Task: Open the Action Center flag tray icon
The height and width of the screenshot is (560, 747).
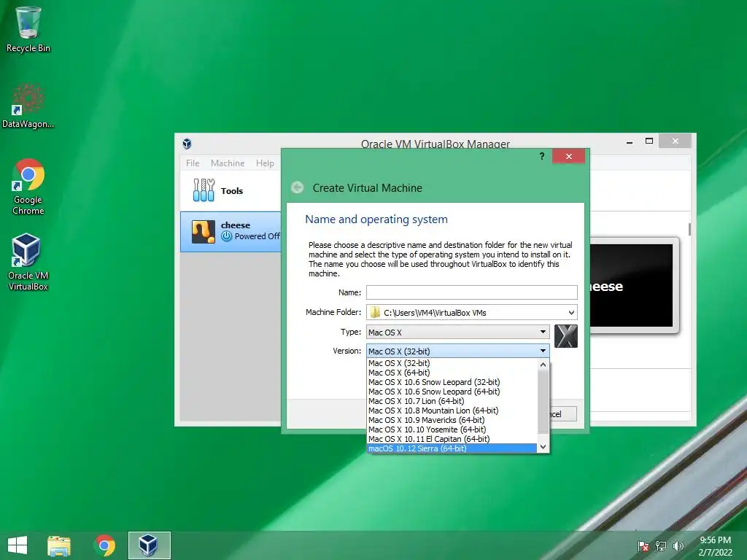Action: point(643,546)
